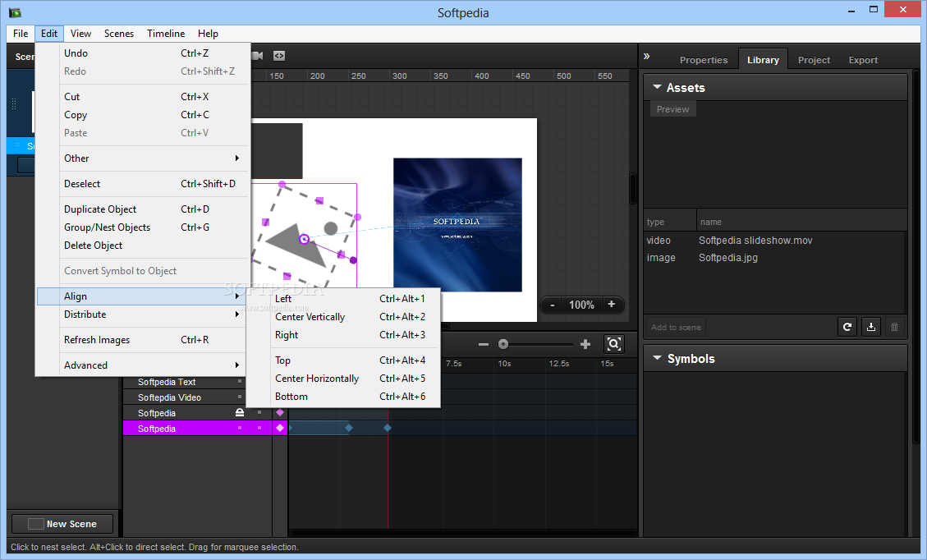Screen dimensions: 927x560
Task: Select the Softpedia slideshow.mov asset
Action: tap(774, 240)
